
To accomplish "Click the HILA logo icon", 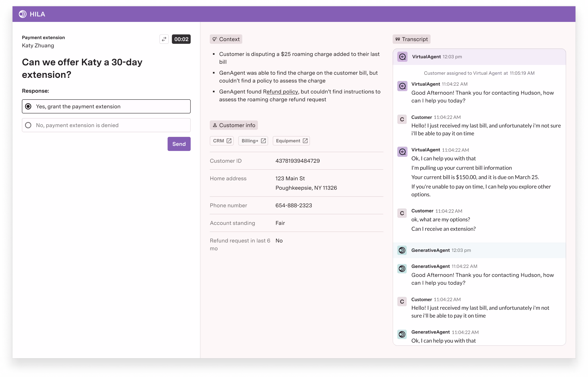I will tap(22, 14).
